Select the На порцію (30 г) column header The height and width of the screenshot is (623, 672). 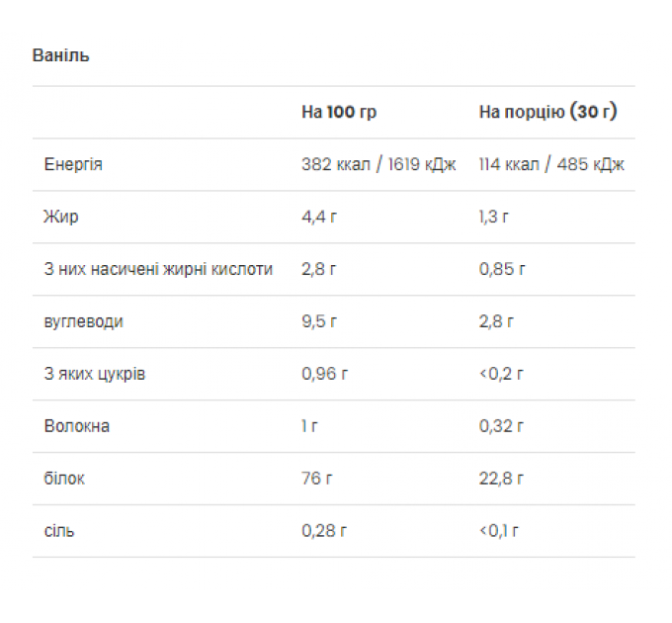tap(548, 112)
